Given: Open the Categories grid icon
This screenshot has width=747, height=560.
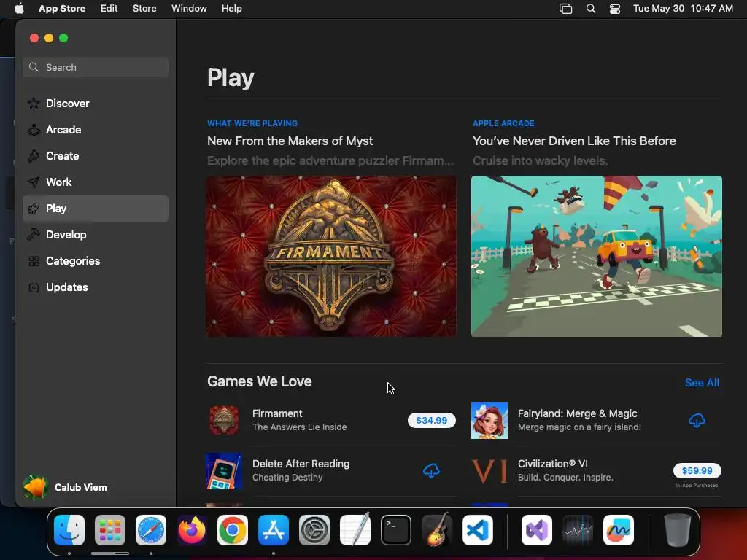Looking at the screenshot, I should tap(34, 261).
